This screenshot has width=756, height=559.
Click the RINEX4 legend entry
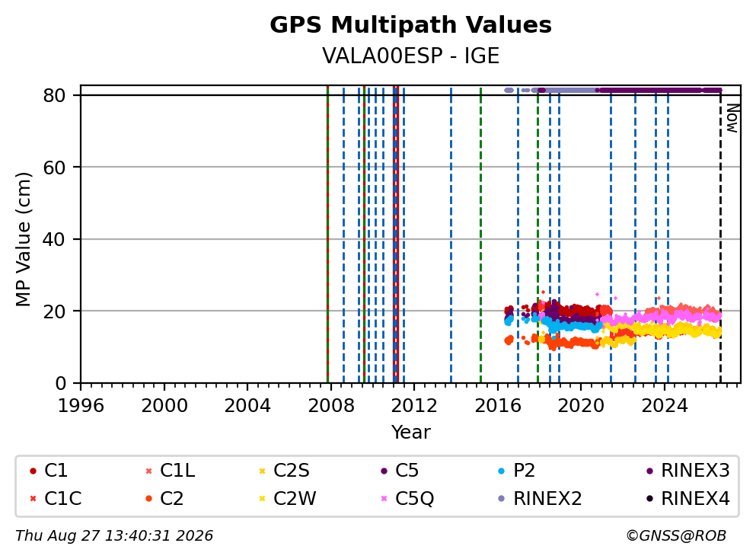688,499
